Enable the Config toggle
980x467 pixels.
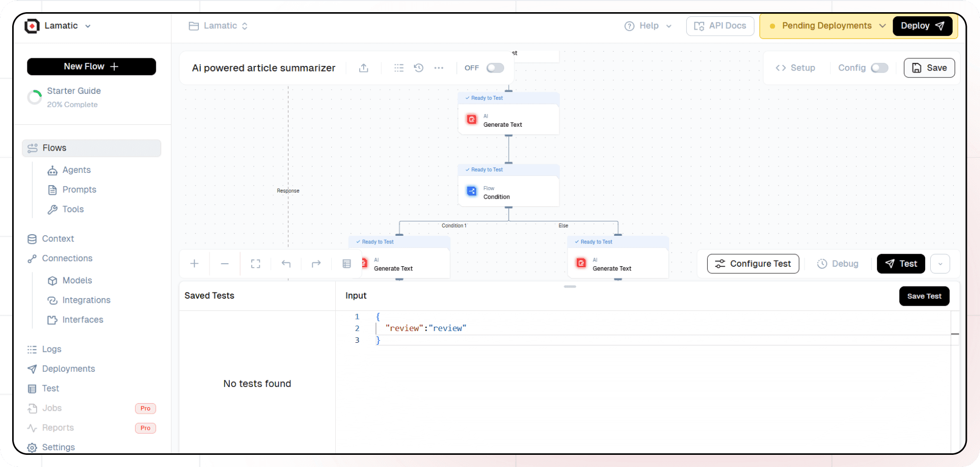tap(880, 67)
